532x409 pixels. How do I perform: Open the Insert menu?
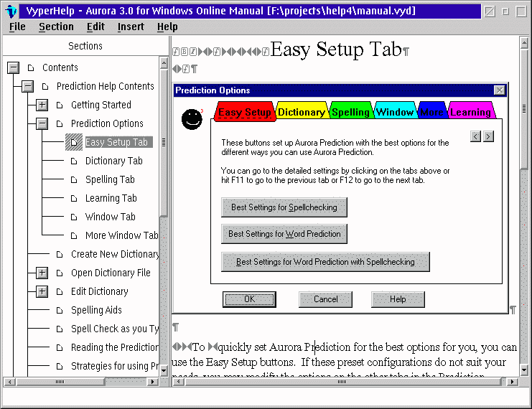coord(131,27)
